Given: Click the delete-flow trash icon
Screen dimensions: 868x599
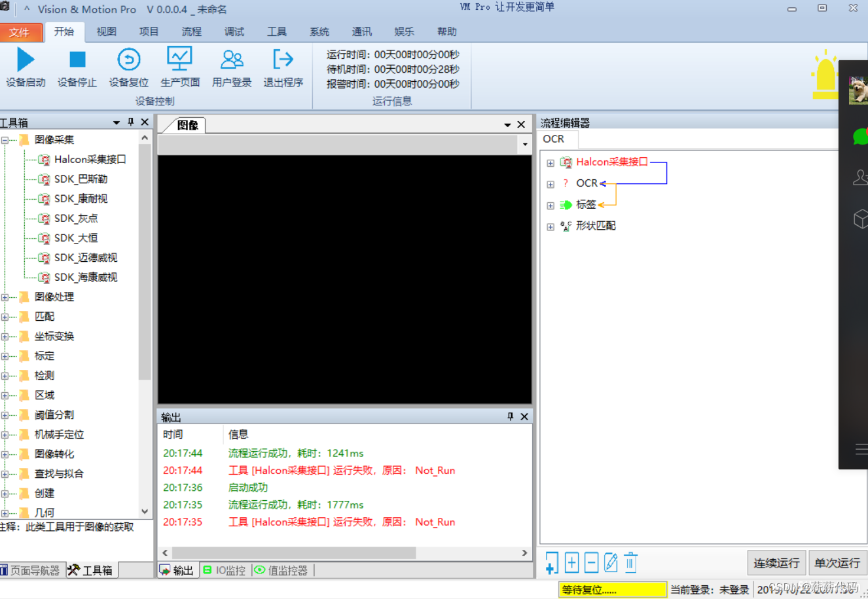Looking at the screenshot, I should [630, 562].
